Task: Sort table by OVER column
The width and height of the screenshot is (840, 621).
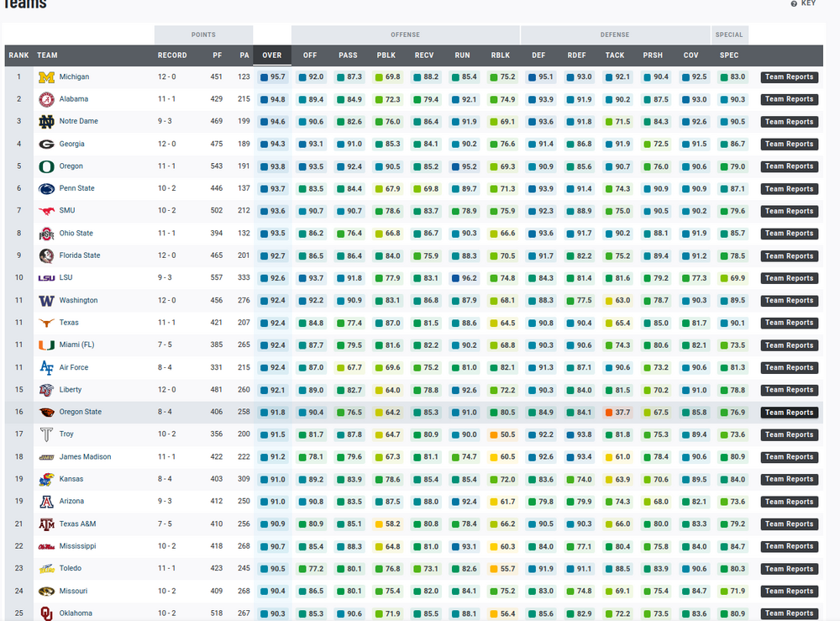Action: (272, 55)
